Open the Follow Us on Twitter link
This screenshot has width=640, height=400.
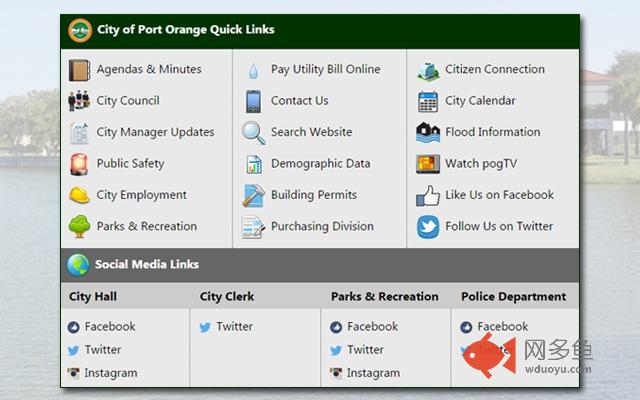pos(499,227)
